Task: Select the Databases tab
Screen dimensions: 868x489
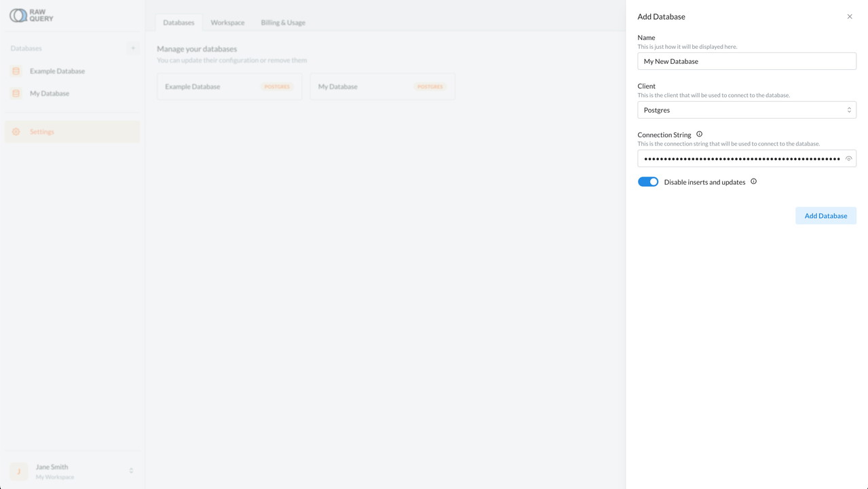Action: [178, 22]
